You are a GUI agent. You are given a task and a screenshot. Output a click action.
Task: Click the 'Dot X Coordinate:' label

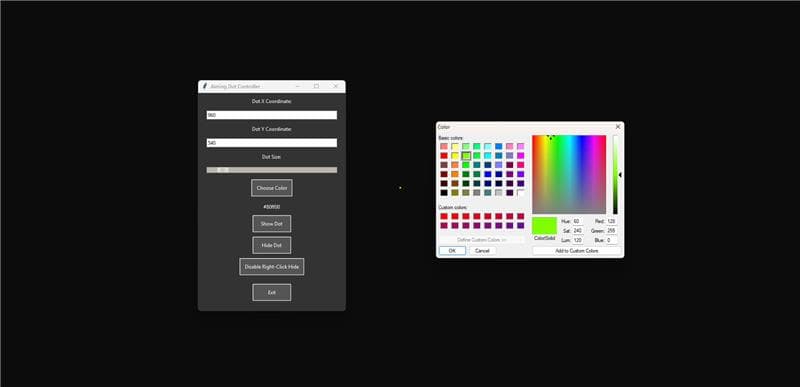tap(271, 101)
